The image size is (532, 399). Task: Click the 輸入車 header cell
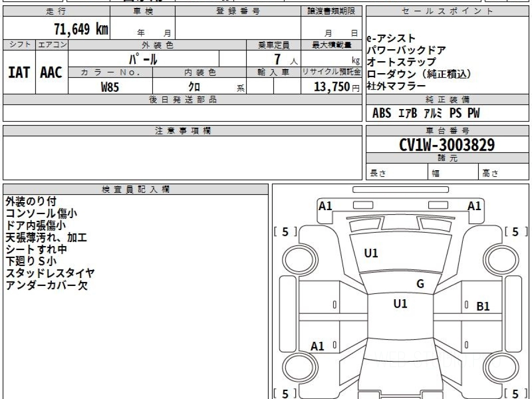click(274, 72)
